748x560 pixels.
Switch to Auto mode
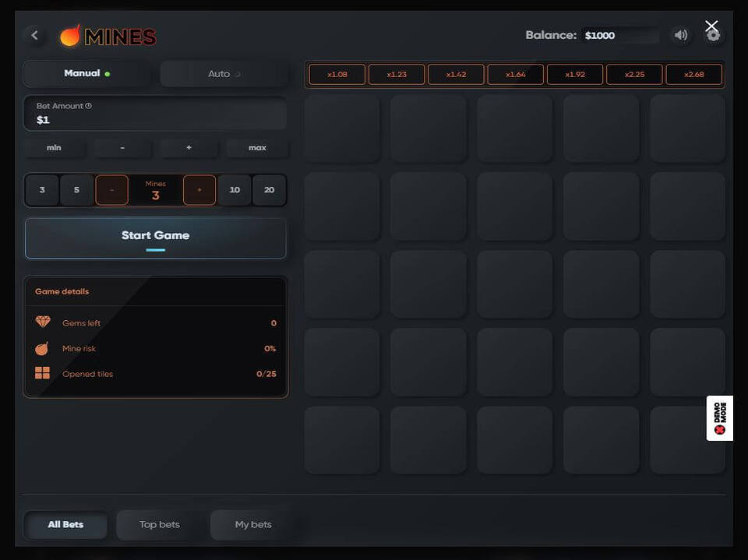[224, 74]
